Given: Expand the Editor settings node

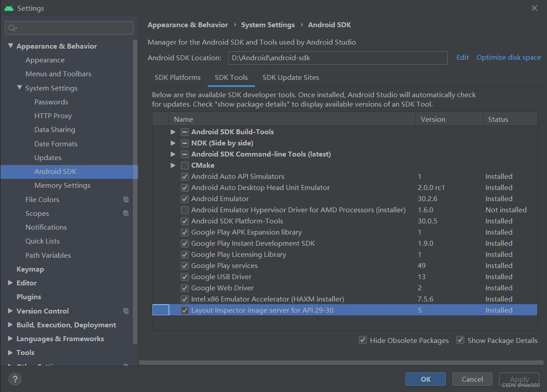Looking at the screenshot, I should point(10,283).
